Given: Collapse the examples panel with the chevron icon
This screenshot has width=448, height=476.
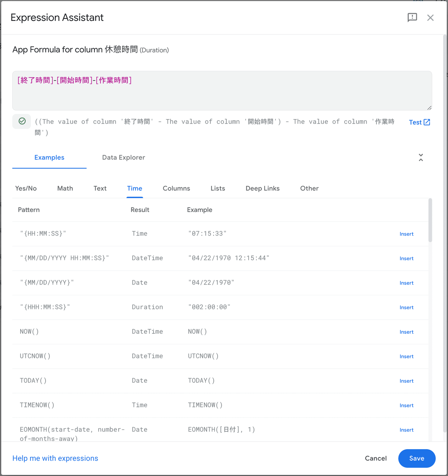Looking at the screenshot, I should pos(421,158).
